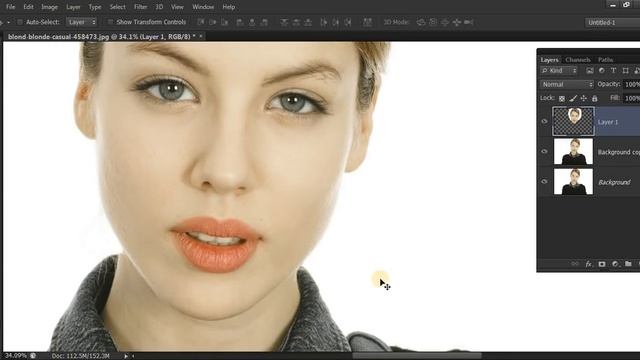This screenshot has height=360, width=640.
Task: Click the align horizontal centers icon
Action: point(252,22)
